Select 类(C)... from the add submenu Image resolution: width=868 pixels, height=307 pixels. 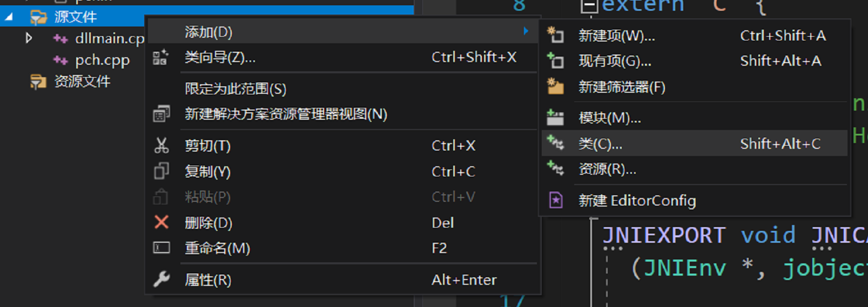[x=600, y=144]
